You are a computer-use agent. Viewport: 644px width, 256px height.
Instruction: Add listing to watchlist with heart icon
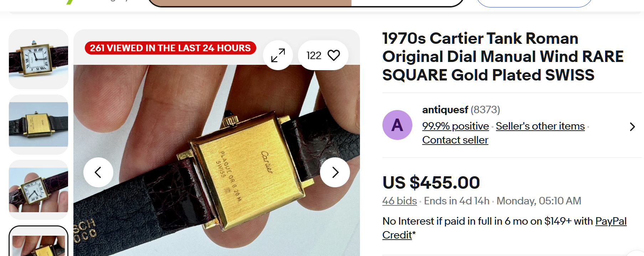(x=323, y=55)
